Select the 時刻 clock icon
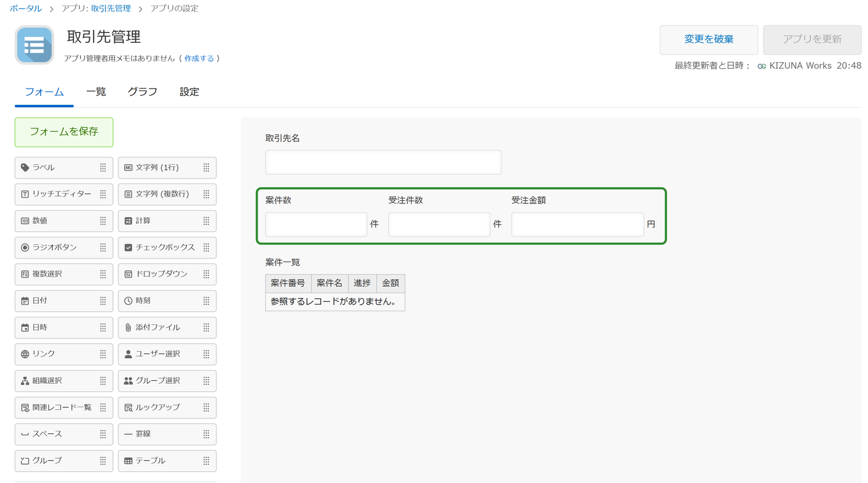 click(128, 301)
